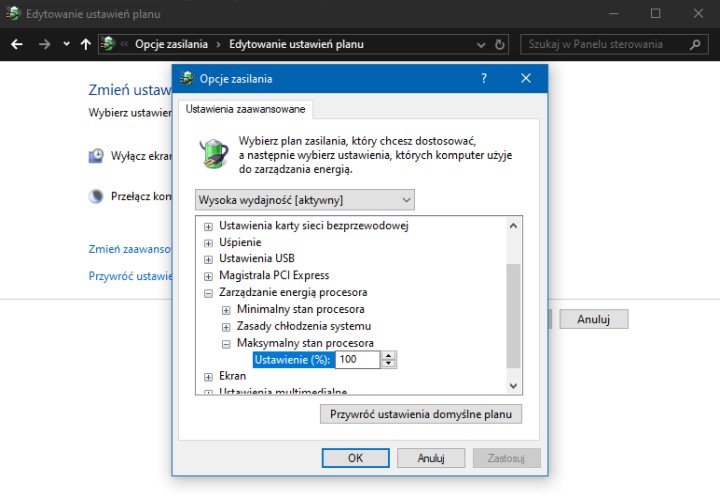
Task: Go up one folder level arrow
Action: click(87, 44)
